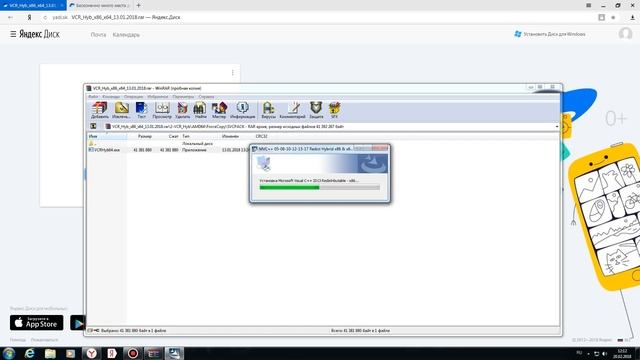Open the Календарь link in Yandex header
640x360 pixels.
click(x=126, y=35)
